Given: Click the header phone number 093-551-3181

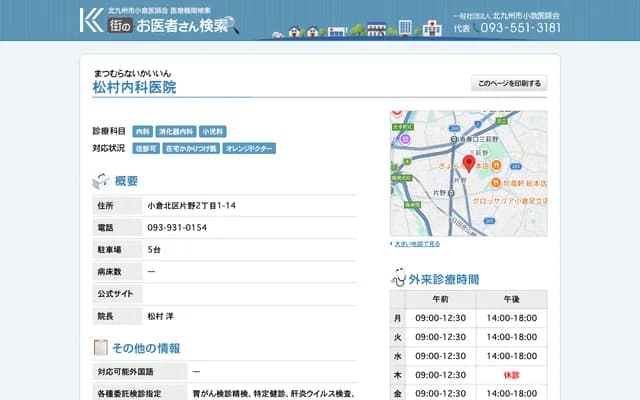Looking at the screenshot, I should tap(520, 28).
